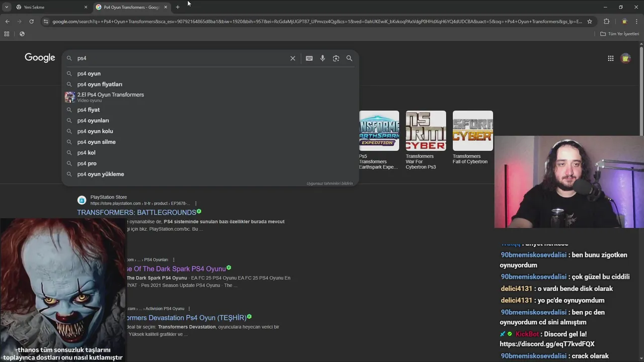Image resolution: width=644 pixels, height=362 pixels.
Task: Open more options for Activision PS4 Oyunu result
Action: point(189,309)
